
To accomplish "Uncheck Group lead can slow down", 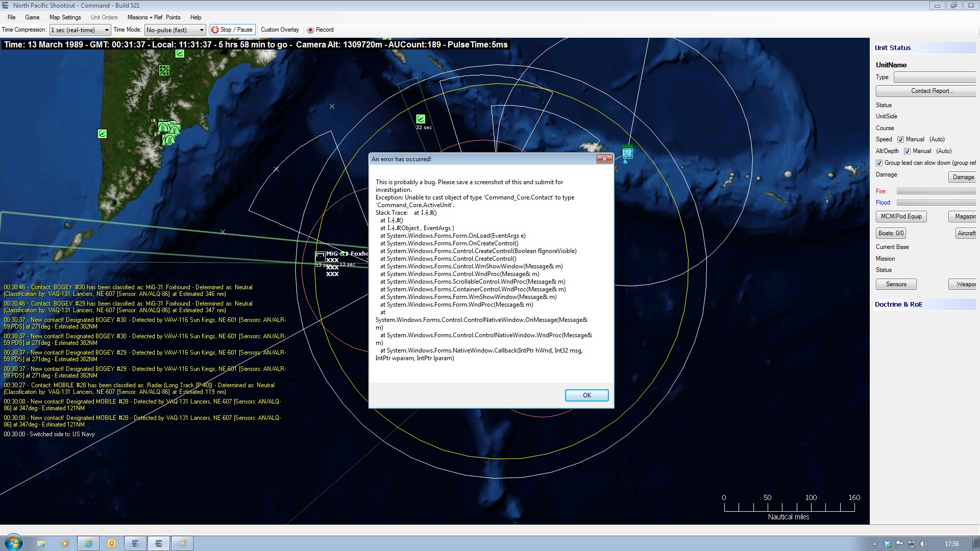I will (x=879, y=163).
